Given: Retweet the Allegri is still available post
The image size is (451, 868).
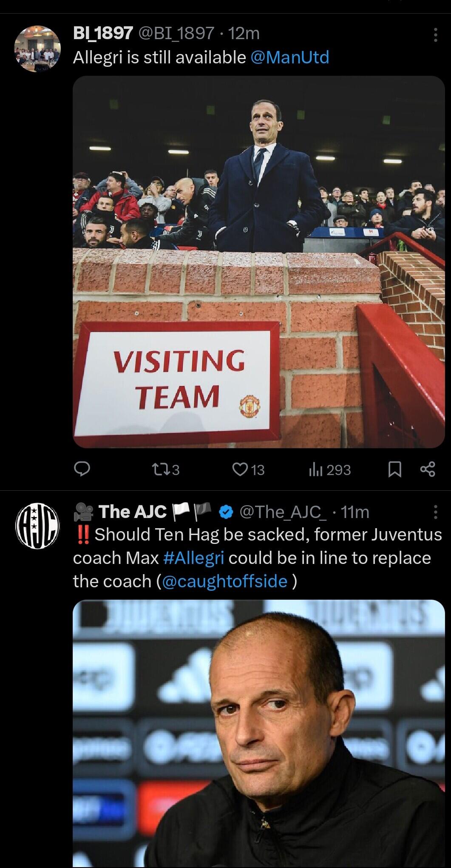Looking at the screenshot, I should pyautogui.click(x=165, y=470).
